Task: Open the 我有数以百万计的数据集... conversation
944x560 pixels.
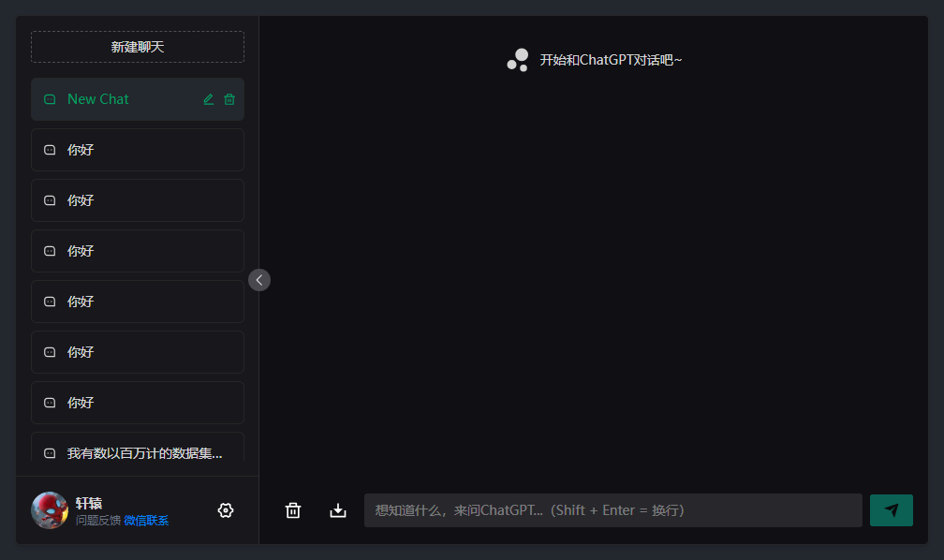Action: tap(138, 447)
